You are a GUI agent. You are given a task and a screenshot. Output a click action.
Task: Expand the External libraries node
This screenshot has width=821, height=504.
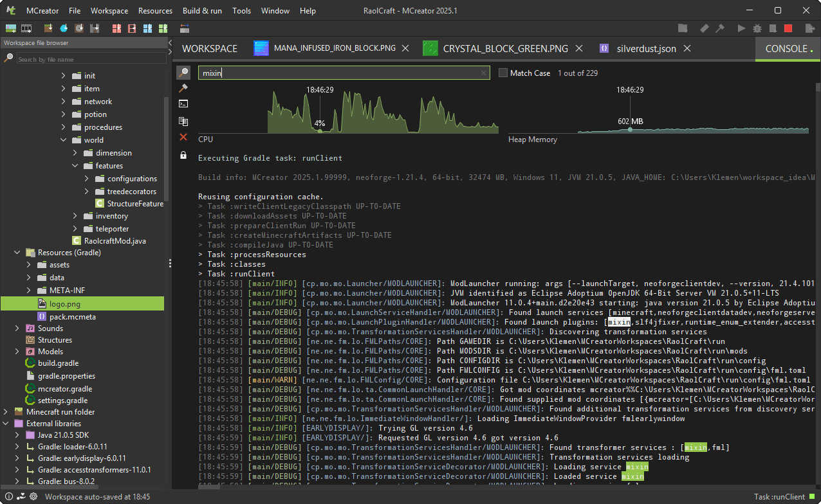click(6, 424)
